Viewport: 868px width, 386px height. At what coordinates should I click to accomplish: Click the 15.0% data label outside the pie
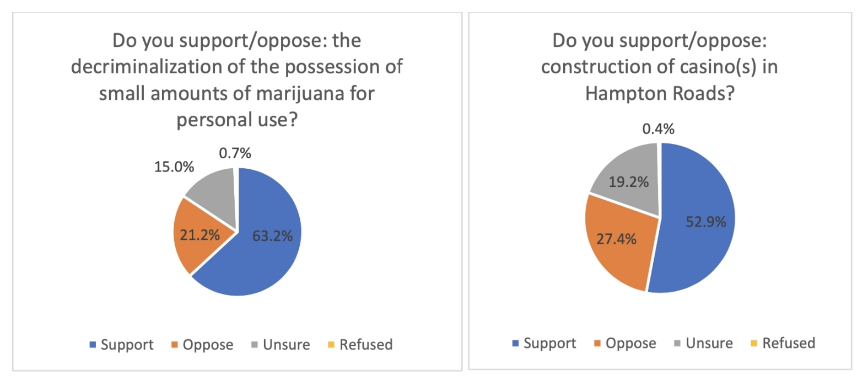point(174,167)
